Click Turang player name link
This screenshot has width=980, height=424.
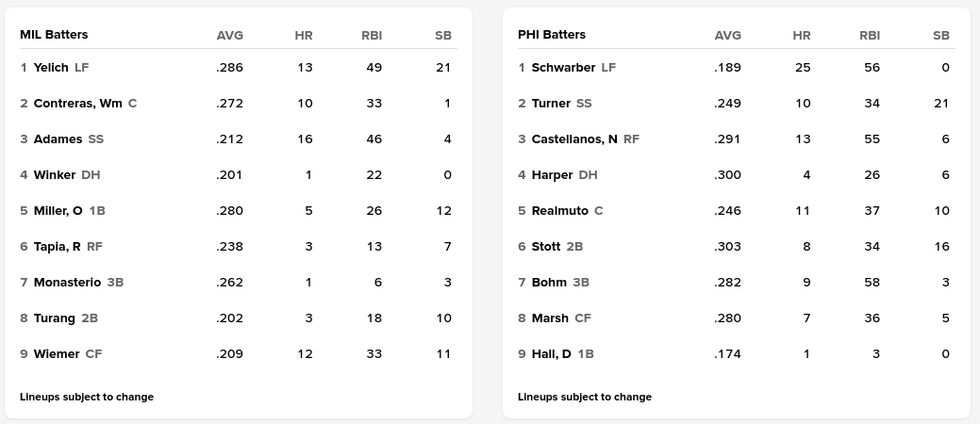click(x=54, y=318)
